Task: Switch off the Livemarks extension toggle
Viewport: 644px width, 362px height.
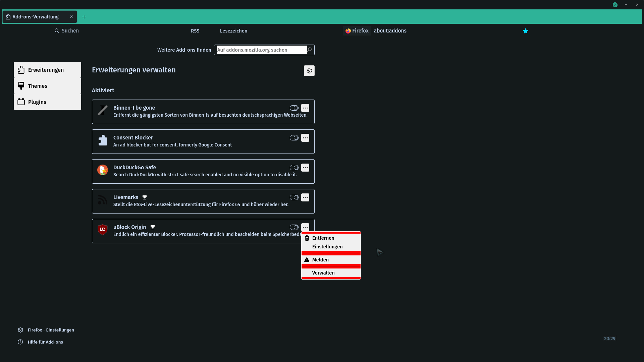Action: pyautogui.click(x=294, y=197)
